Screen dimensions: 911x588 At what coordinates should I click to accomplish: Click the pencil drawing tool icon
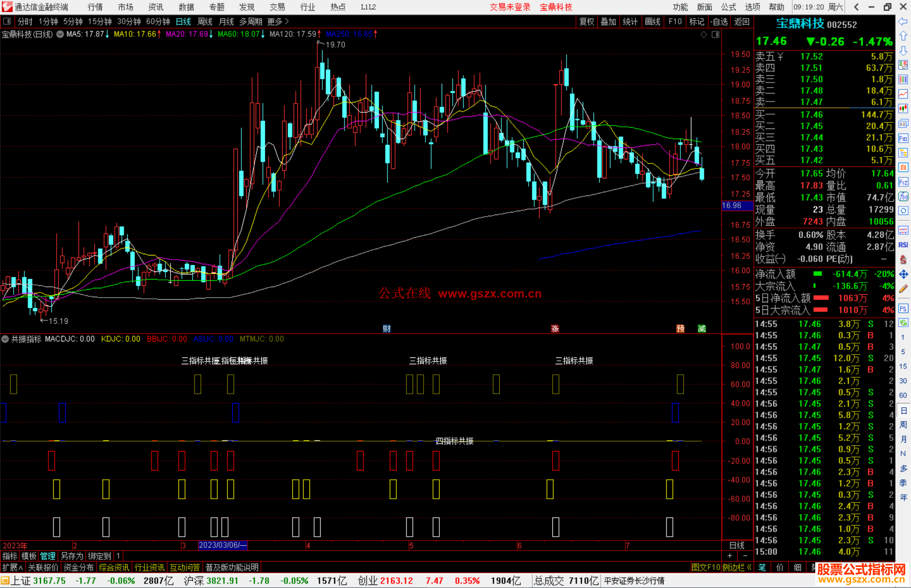[903, 289]
